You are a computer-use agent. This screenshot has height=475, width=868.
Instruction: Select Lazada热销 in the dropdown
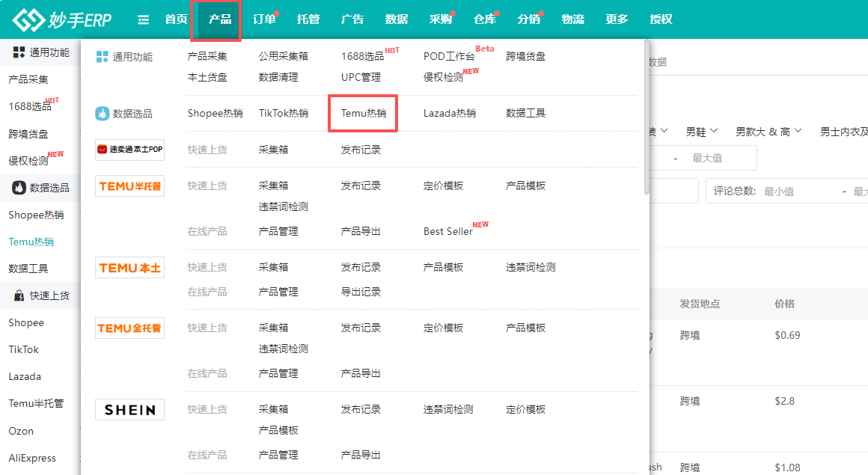450,114
